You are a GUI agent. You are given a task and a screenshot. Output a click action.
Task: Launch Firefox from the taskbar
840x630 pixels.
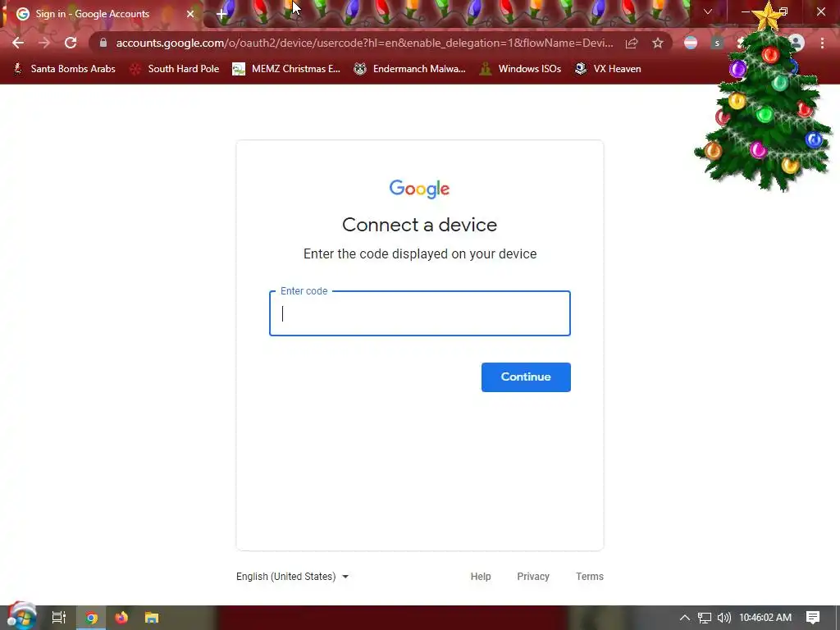point(121,618)
